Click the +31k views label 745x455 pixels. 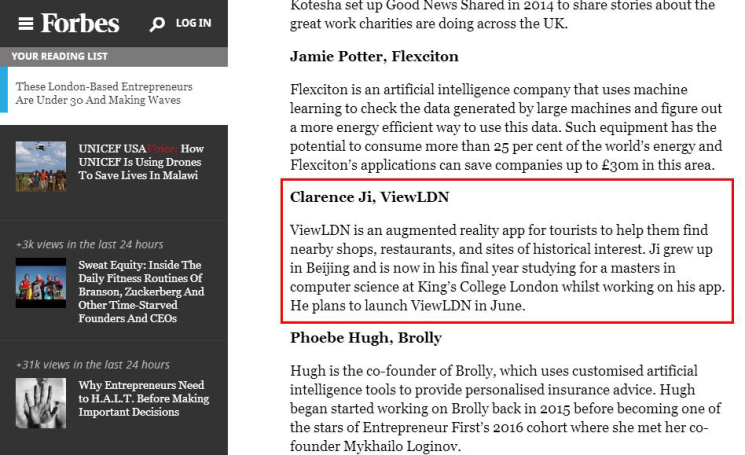click(92, 364)
